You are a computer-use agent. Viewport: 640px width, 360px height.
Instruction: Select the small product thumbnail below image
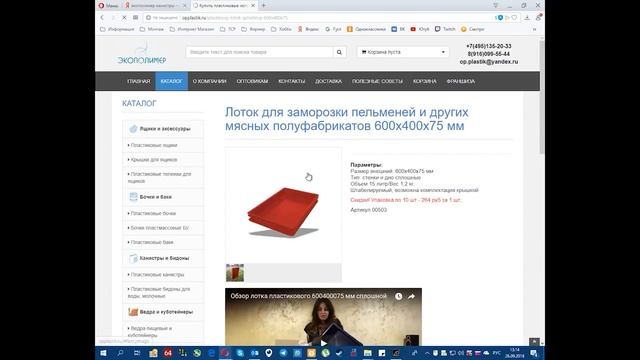pyautogui.click(x=235, y=273)
